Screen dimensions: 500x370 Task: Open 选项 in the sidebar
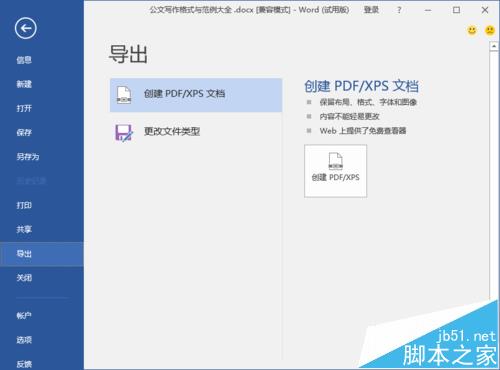pyautogui.click(x=24, y=340)
